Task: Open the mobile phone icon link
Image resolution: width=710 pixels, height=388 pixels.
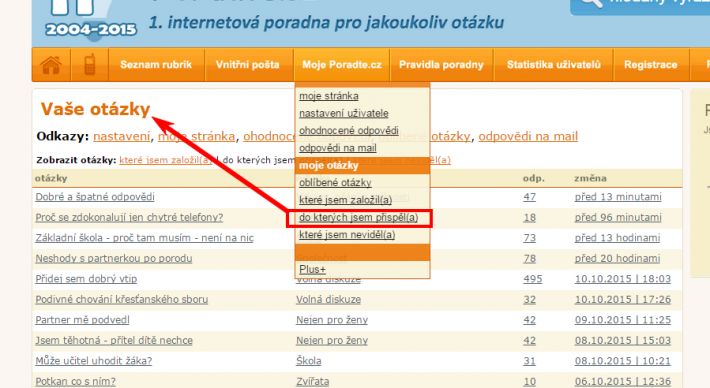Action: 90,65
